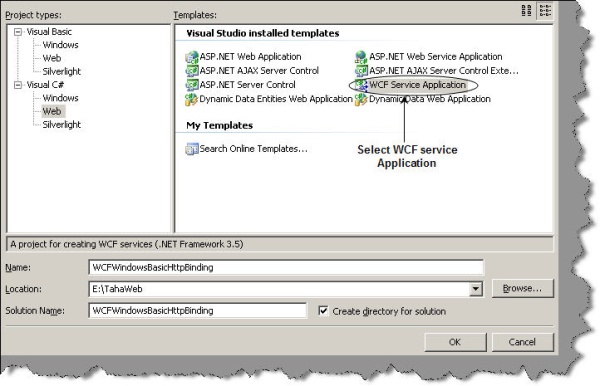Viewport: 600px width, 386px height.
Task: Collapse the Visual Basic tree node
Action: [18, 32]
